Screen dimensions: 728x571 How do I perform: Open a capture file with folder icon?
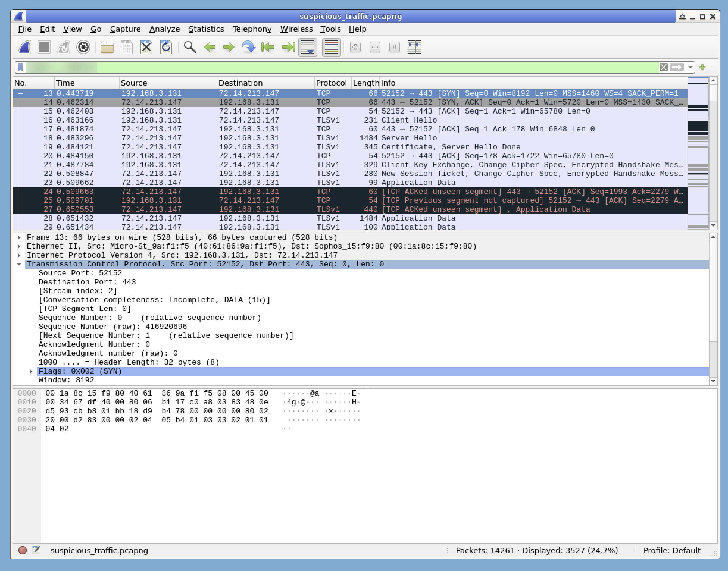(x=107, y=47)
